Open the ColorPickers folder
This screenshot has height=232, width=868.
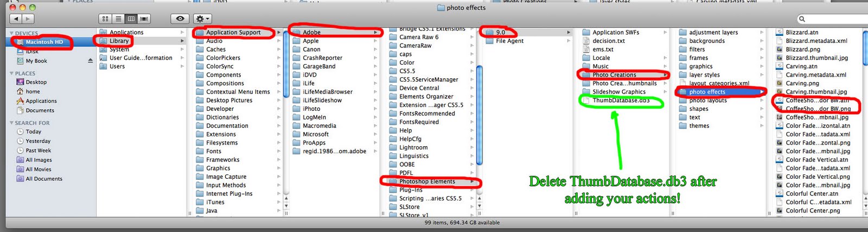point(223,58)
